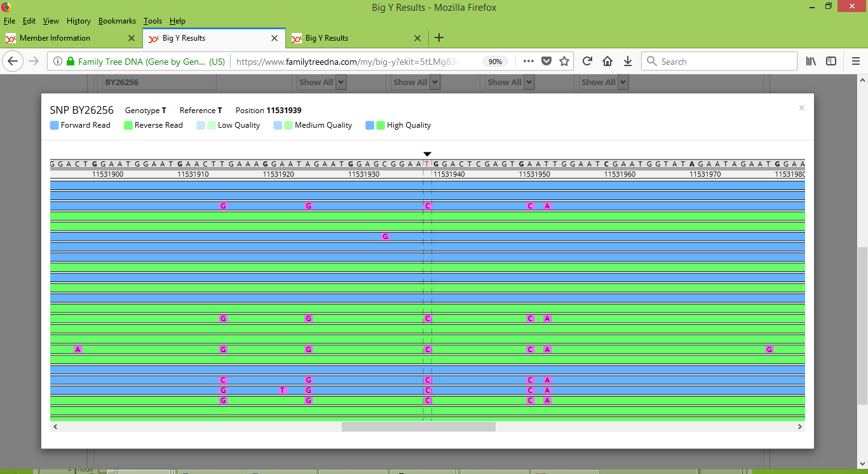Open the downloads arrow icon

pyautogui.click(x=628, y=62)
